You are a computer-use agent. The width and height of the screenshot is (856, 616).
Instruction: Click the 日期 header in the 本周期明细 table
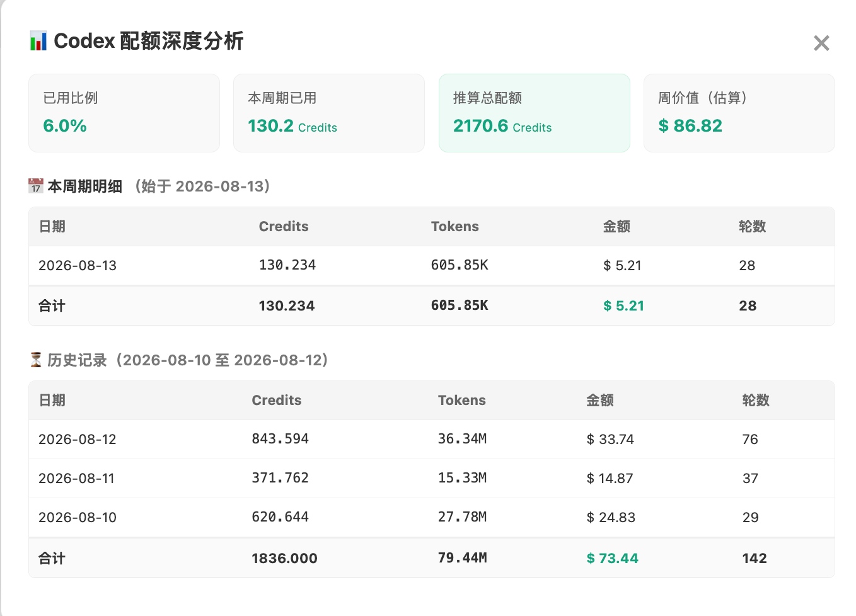(52, 227)
